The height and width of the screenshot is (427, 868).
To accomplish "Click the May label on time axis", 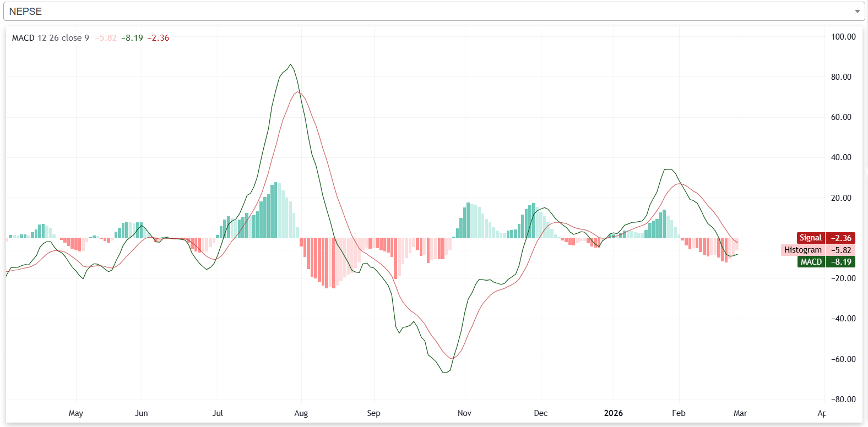I will click(76, 413).
